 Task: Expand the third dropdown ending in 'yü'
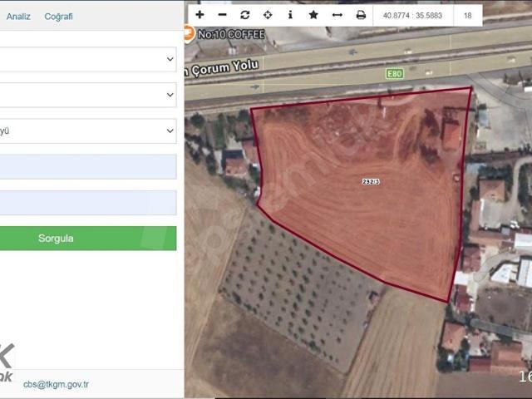(88, 131)
